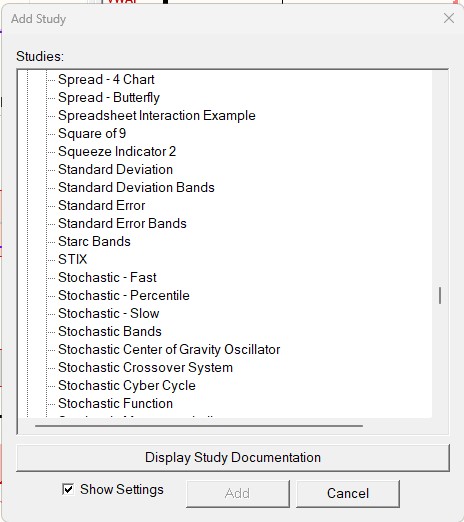Pick Starc Bands from list

tap(94, 241)
